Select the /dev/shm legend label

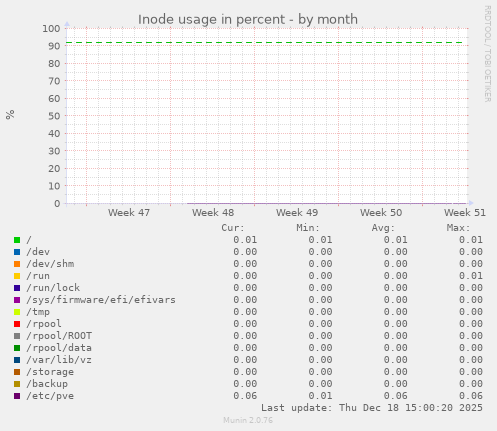(x=50, y=264)
